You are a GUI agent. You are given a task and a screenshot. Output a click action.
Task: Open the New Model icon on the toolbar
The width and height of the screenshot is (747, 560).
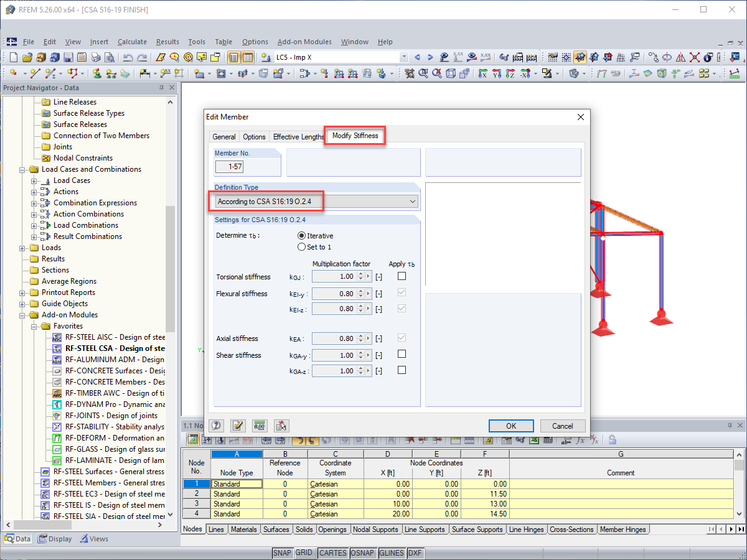click(14, 57)
